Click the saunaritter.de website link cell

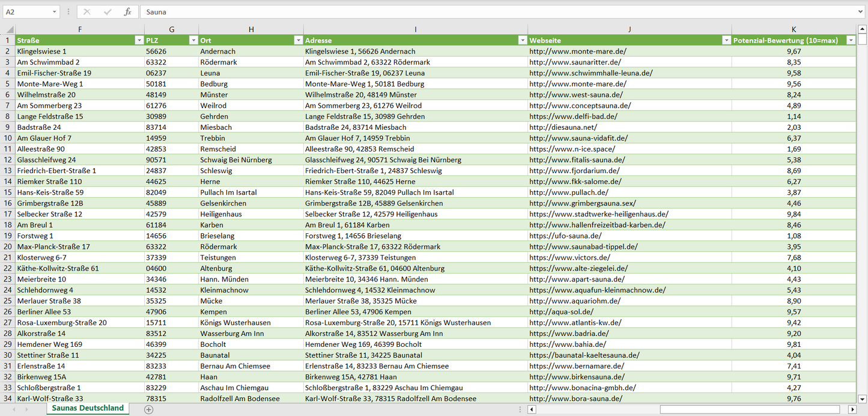(x=575, y=63)
